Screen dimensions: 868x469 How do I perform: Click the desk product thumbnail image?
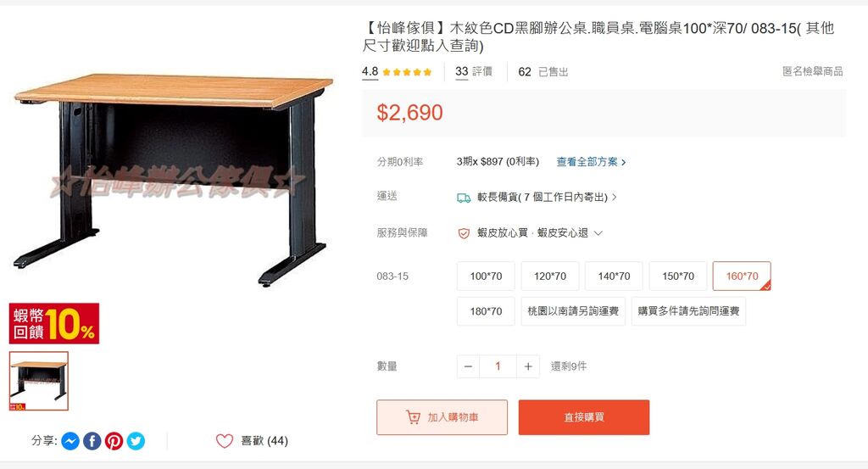tap(39, 381)
